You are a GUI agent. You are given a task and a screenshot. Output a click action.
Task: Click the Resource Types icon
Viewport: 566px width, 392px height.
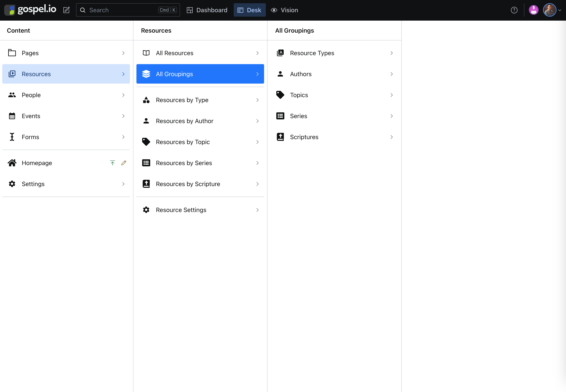tap(280, 53)
